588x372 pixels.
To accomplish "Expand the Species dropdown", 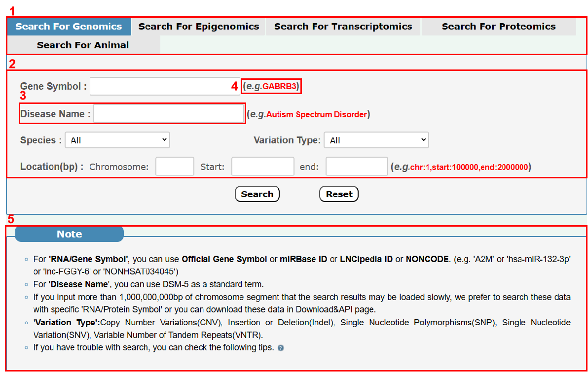I will click(x=117, y=140).
